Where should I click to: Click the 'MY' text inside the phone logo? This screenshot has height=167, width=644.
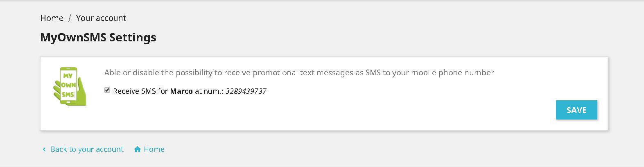pos(68,76)
